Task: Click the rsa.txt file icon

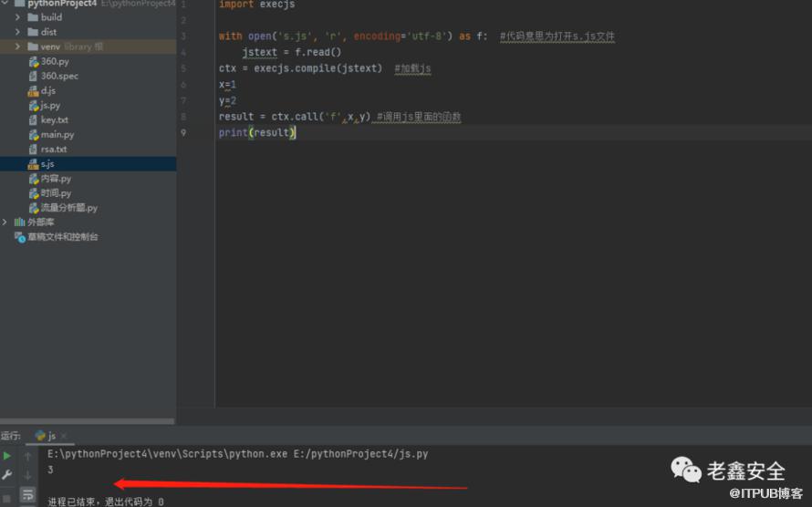Action: tap(33, 149)
